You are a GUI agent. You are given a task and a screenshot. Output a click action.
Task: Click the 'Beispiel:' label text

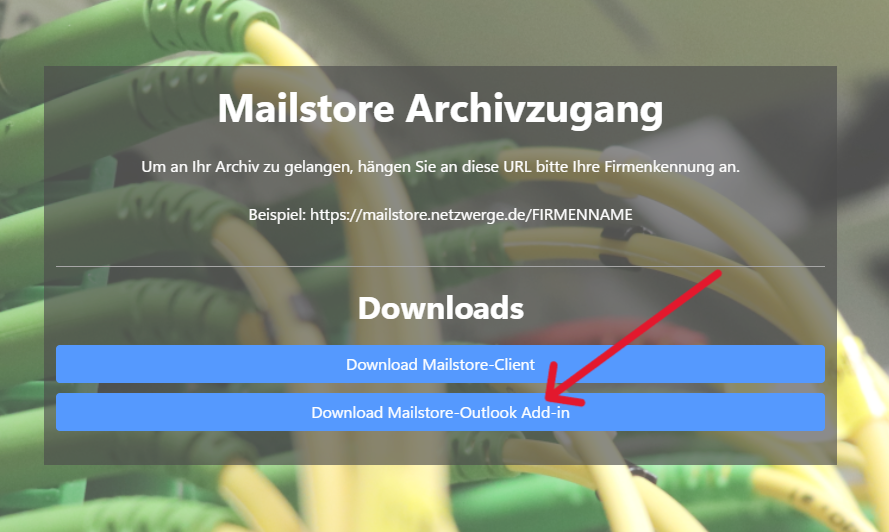(277, 215)
